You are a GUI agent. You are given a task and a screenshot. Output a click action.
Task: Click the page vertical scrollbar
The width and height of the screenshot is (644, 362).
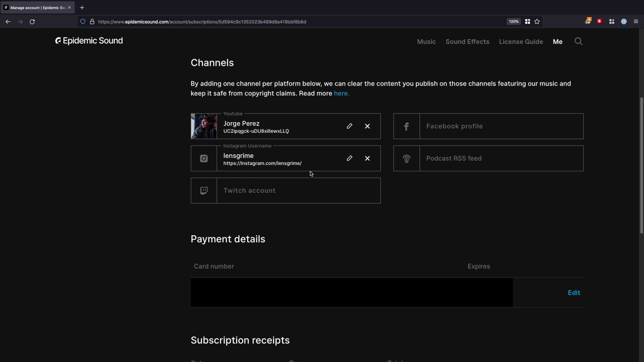641,165
